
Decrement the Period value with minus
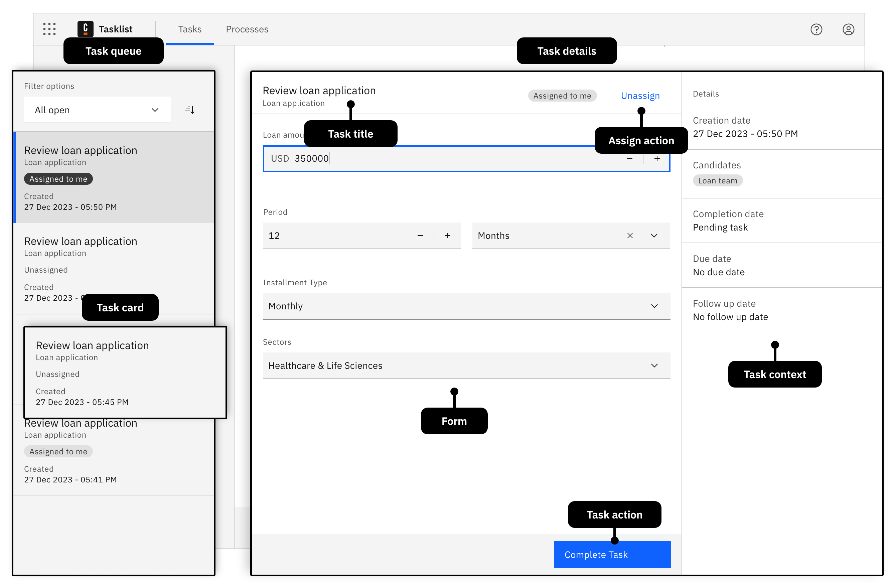coord(420,236)
